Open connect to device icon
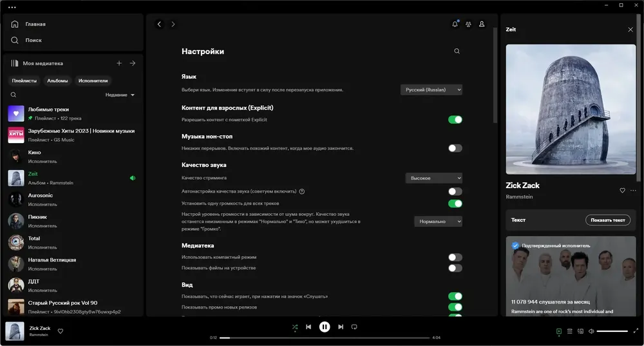Screen dimensions: 644x346 pyautogui.click(x=580, y=331)
